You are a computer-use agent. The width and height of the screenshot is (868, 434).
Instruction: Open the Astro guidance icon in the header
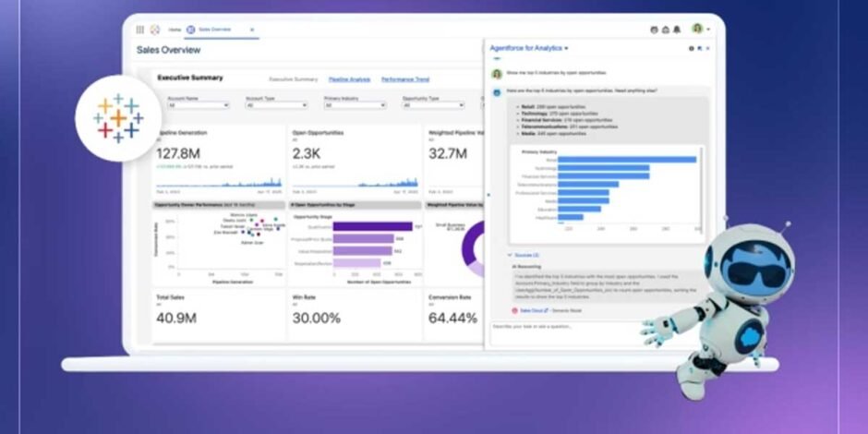click(655, 30)
